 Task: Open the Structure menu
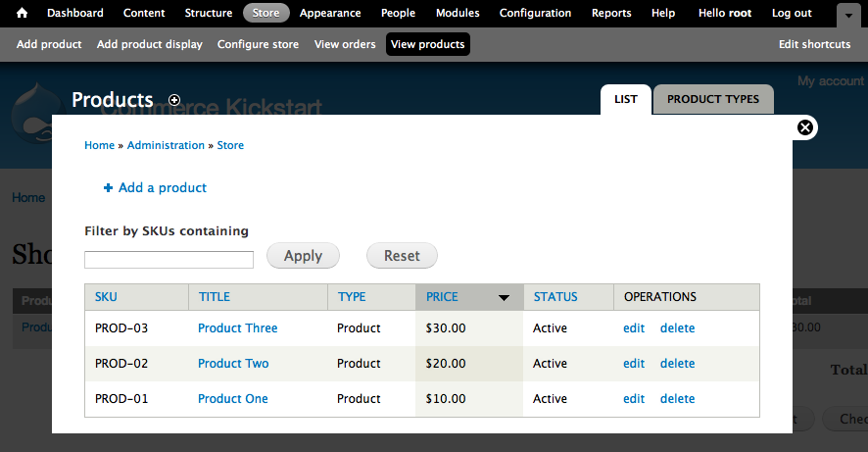click(x=209, y=13)
